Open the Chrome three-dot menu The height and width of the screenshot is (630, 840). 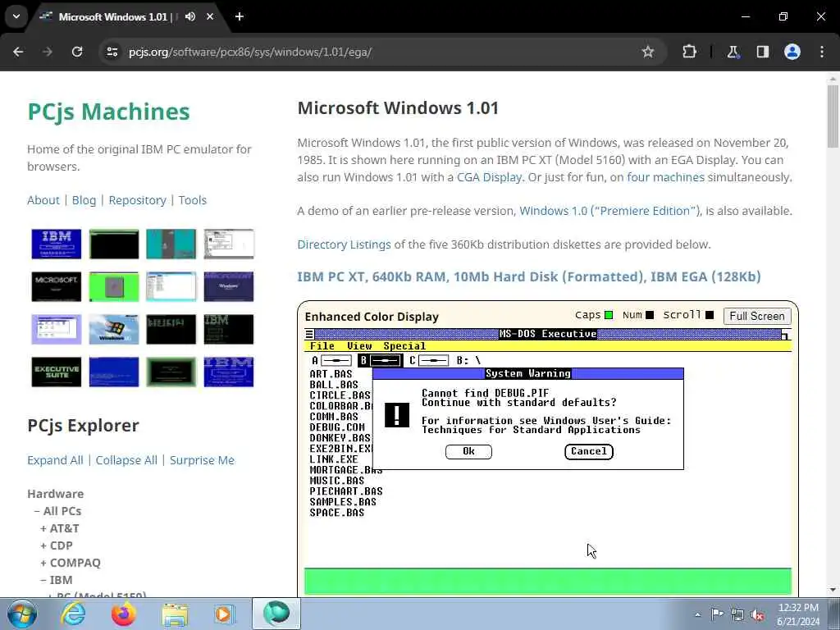(822, 52)
